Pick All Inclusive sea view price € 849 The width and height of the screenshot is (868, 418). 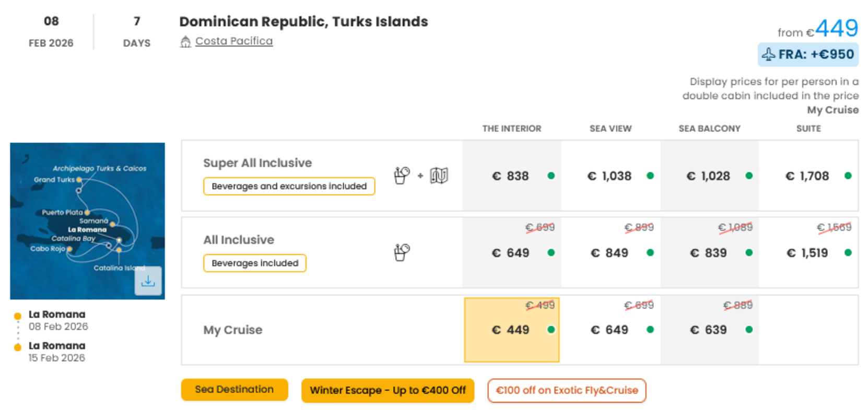610,253
